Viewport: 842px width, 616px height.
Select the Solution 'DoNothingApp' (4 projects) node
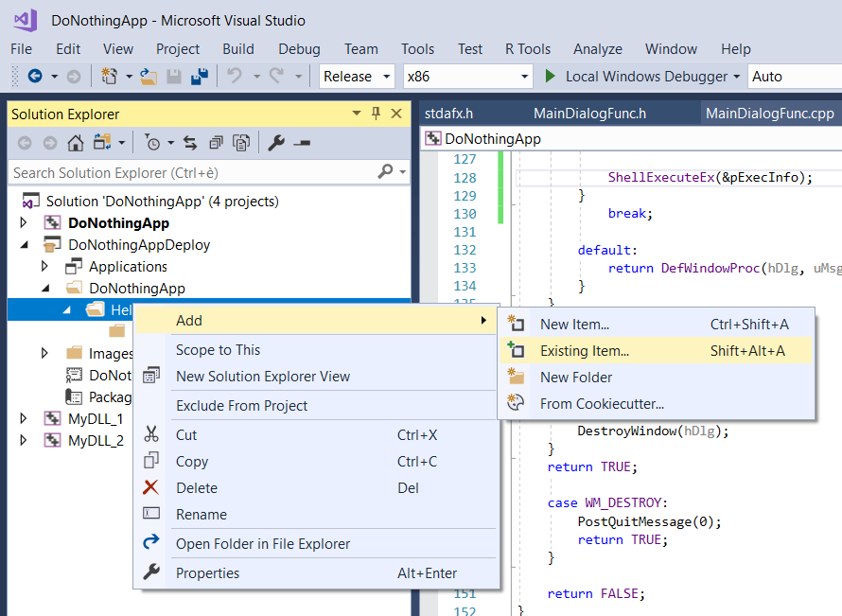point(162,202)
